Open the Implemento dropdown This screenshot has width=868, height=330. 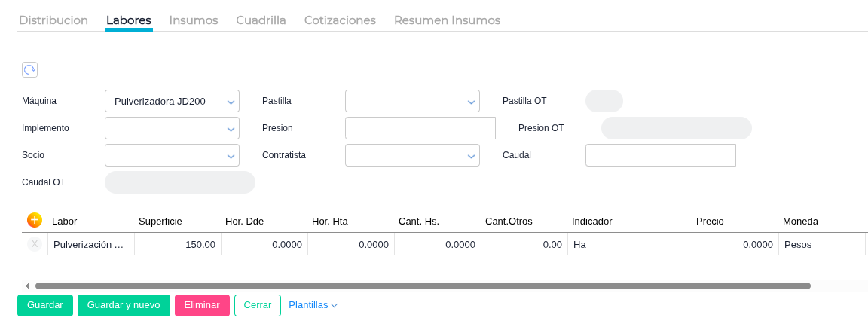coord(231,129)
